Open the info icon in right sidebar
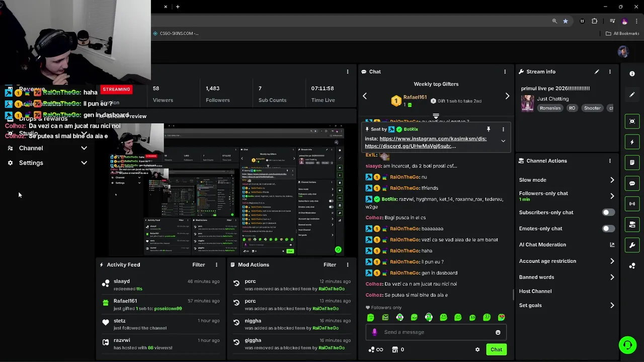This screenshot has width=644, height=362. [632, 73]
